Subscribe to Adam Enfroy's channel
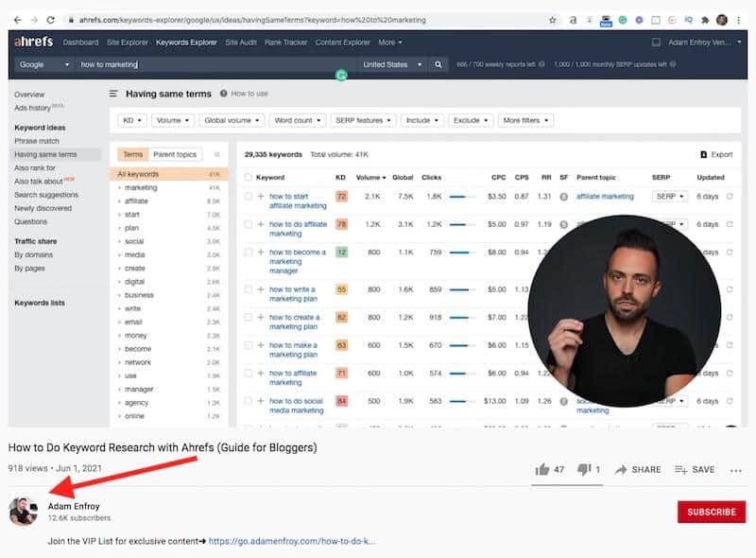This screenshot has height=558, width=756. coord(712,512)
